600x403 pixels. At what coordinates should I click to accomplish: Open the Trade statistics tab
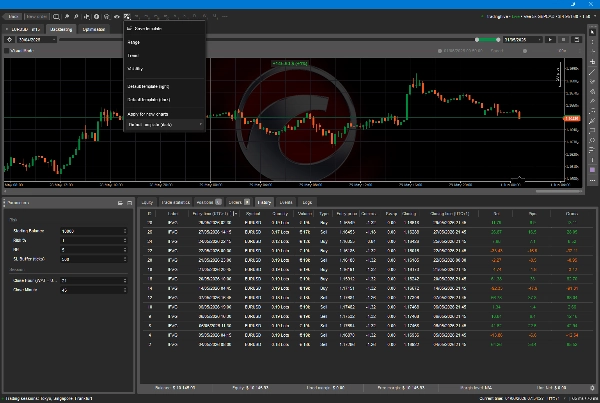[176, 202]
